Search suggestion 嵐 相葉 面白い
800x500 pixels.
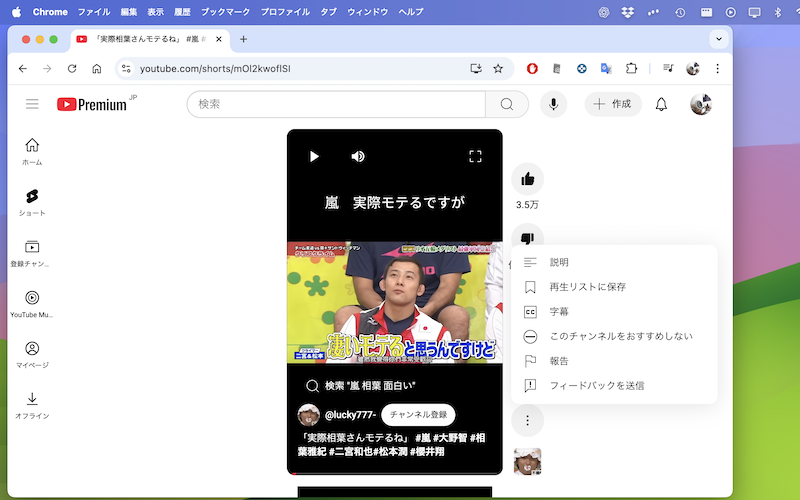tap(361, 386)
